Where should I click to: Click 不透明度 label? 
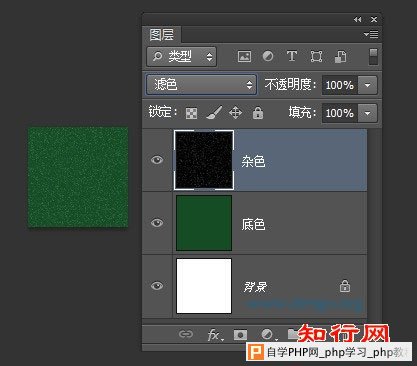(x=290, y=85)
